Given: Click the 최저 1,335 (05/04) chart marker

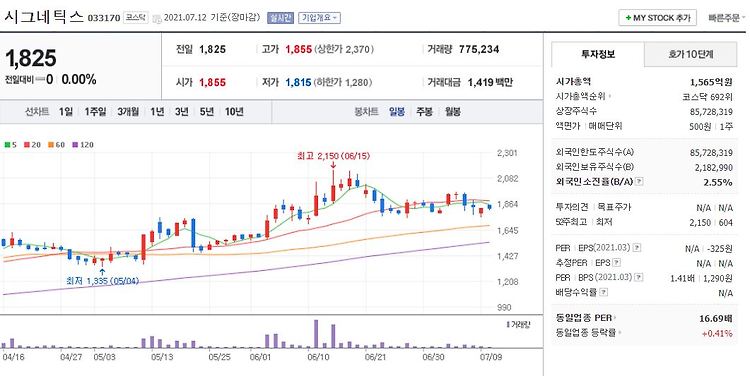Looking at the screenshot, I should click(102, 281).
